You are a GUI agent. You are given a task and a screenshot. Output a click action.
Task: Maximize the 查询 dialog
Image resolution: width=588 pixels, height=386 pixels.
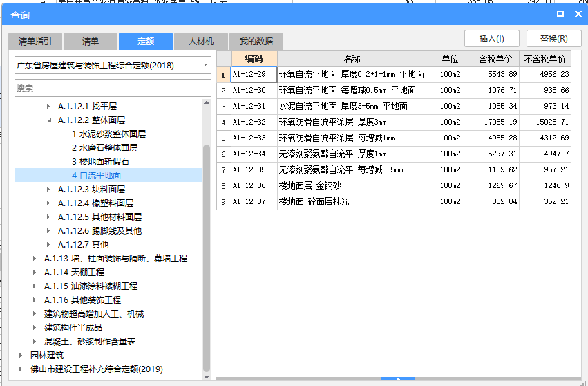[560, 14]
